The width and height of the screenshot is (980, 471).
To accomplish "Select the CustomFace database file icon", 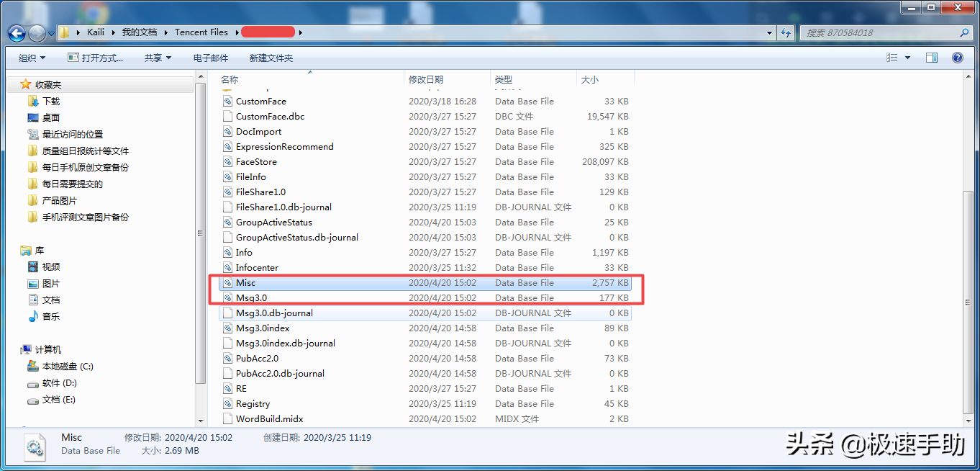I will pos(227,102).
